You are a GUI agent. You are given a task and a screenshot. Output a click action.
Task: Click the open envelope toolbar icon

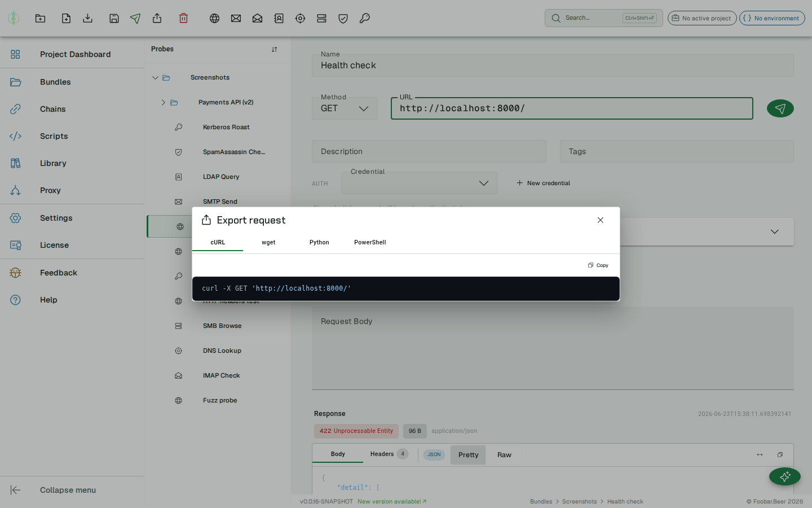coord(257,18)
